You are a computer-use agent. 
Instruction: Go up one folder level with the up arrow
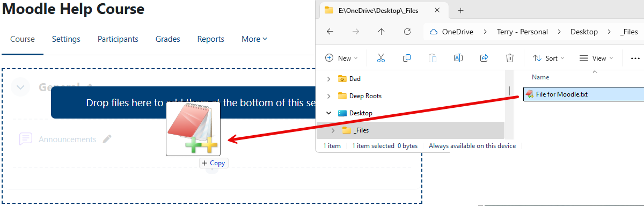pos(382,32)
